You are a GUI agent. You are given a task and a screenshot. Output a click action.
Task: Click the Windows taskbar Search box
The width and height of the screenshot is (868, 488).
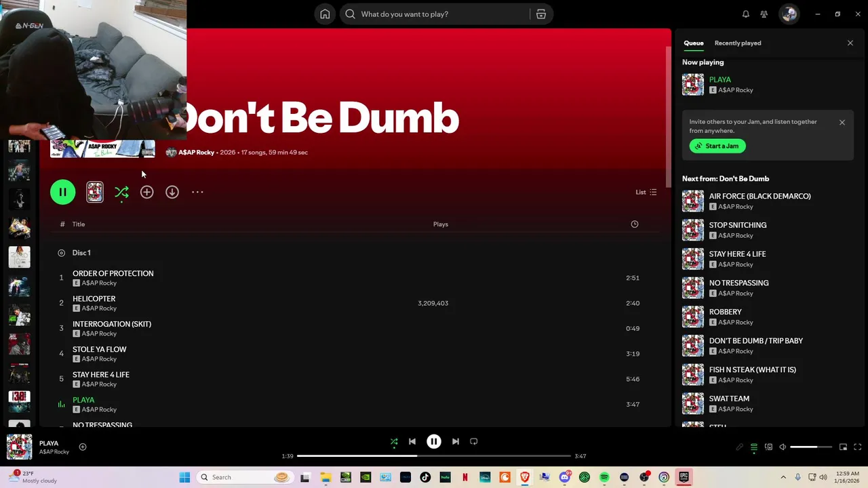point(245,477)
